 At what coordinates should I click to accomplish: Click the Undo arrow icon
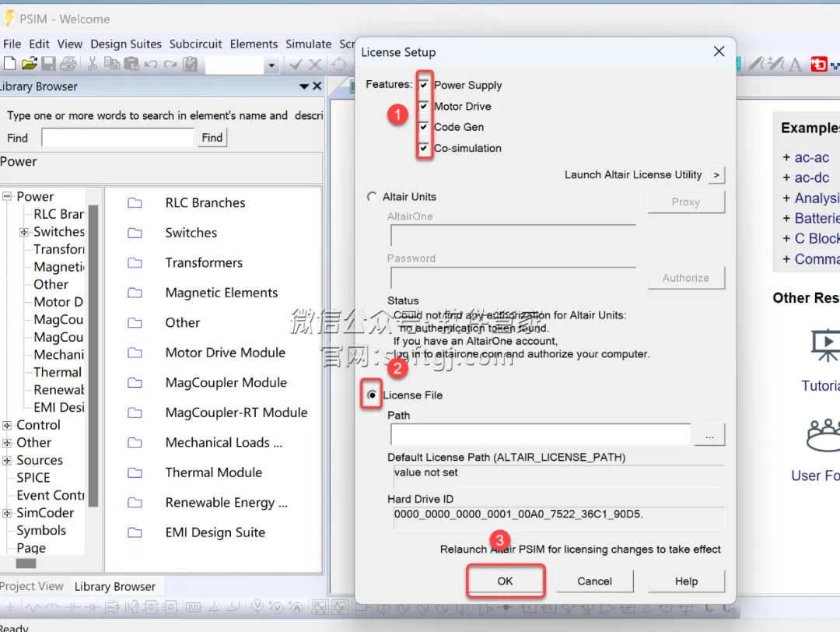(x=151, y=65)
